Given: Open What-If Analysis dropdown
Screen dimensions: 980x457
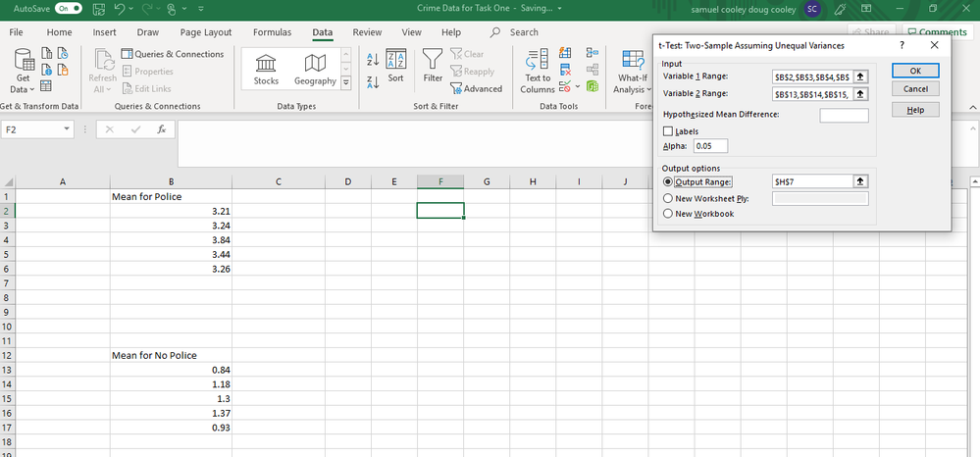Looking at the screenshot, I should (632, 72).
